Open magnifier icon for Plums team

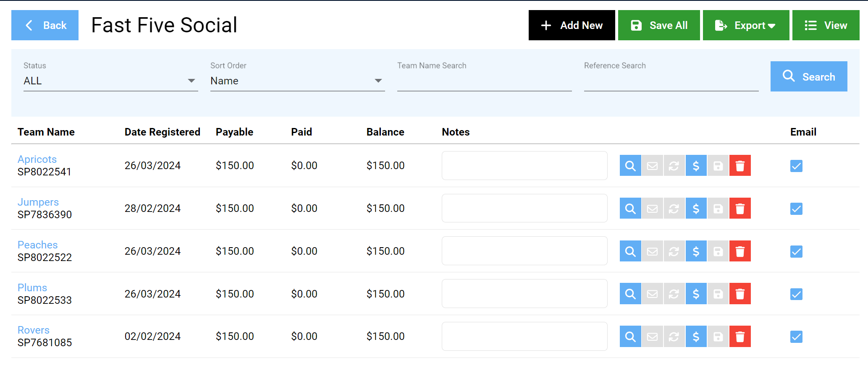coord(630,294)
